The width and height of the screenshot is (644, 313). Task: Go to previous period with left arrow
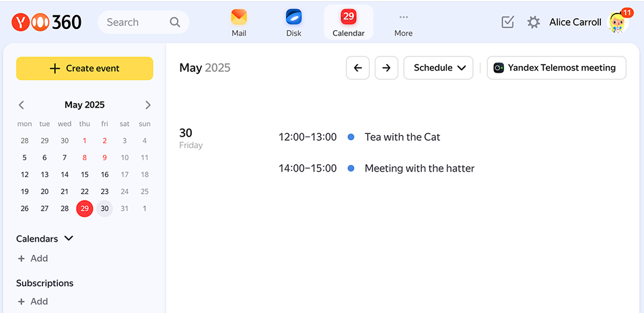pyautogui.click(x=358, y=68)
